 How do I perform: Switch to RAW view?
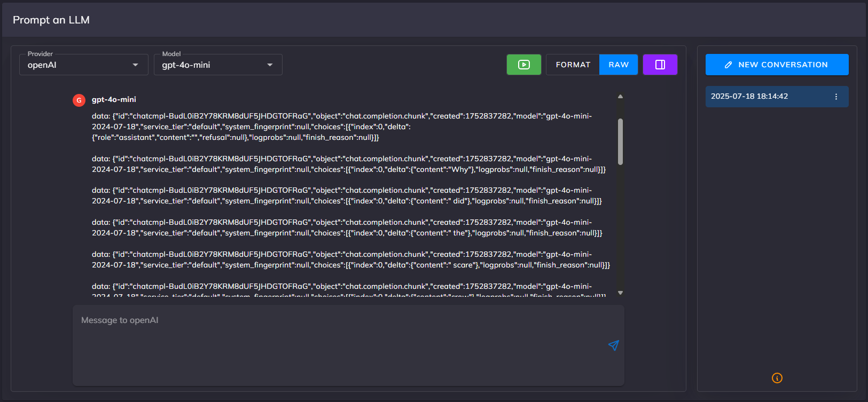[619, 65]
